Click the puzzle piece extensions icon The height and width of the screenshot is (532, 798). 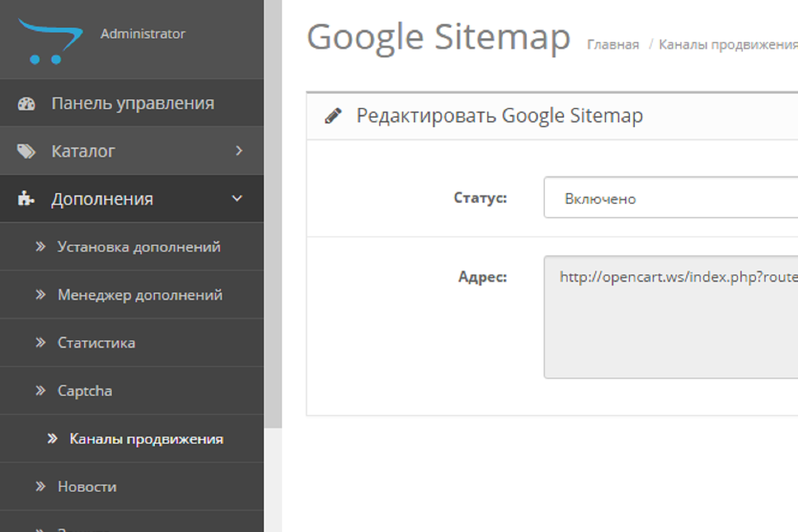pos(26,199)
